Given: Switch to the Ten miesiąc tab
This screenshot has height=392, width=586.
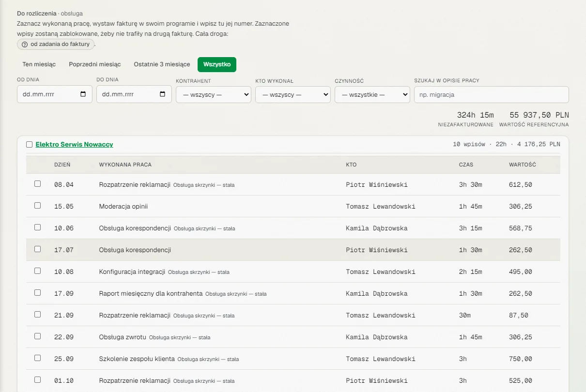Looking at the screenshot, I should click(x=39, y=64).
